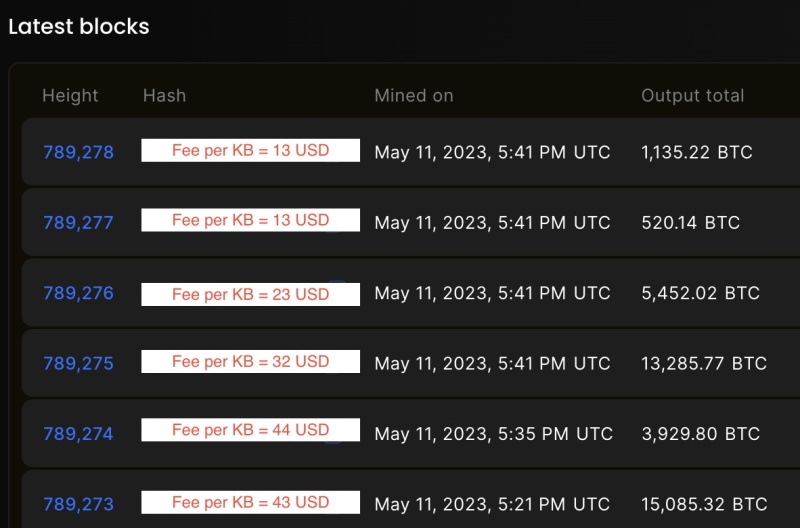
Task: Select the 'Fee per KB = 43 USD' label
Action: pyautogui.click(x=251, y=502)
